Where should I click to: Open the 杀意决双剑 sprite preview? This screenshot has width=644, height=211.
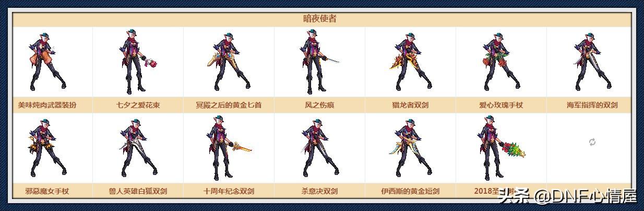pos(318,147)
